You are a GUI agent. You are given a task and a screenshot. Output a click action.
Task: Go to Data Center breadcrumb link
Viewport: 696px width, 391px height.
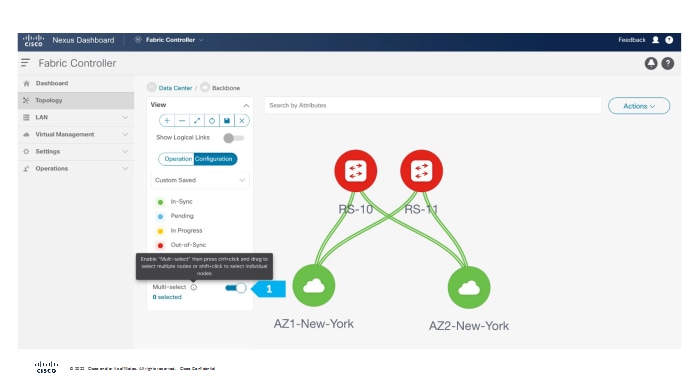(175, 88)
